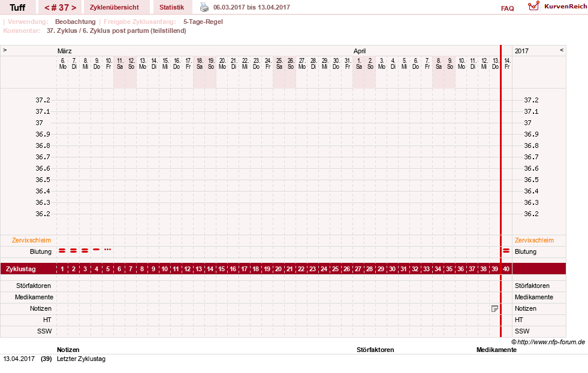Screen dimensions: 588x373
Task: Click the 2017 year label
Action: (x=521, y=51)
